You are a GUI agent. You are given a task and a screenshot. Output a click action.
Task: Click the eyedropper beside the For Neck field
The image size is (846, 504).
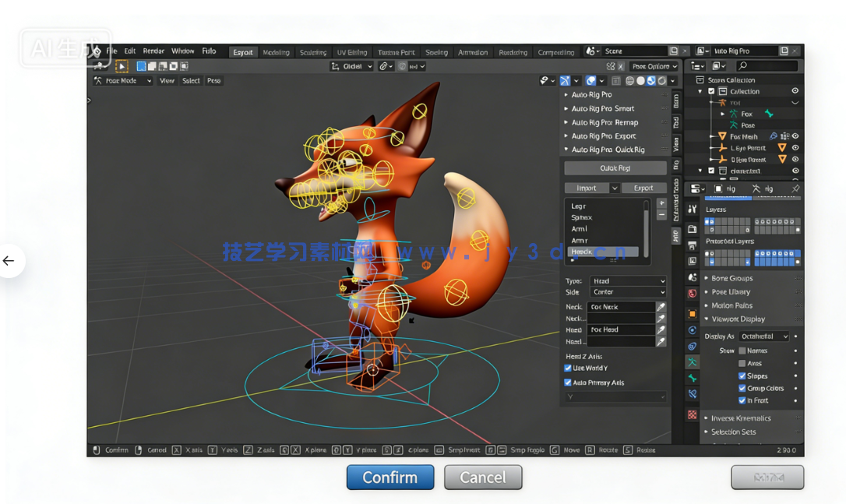661,307
